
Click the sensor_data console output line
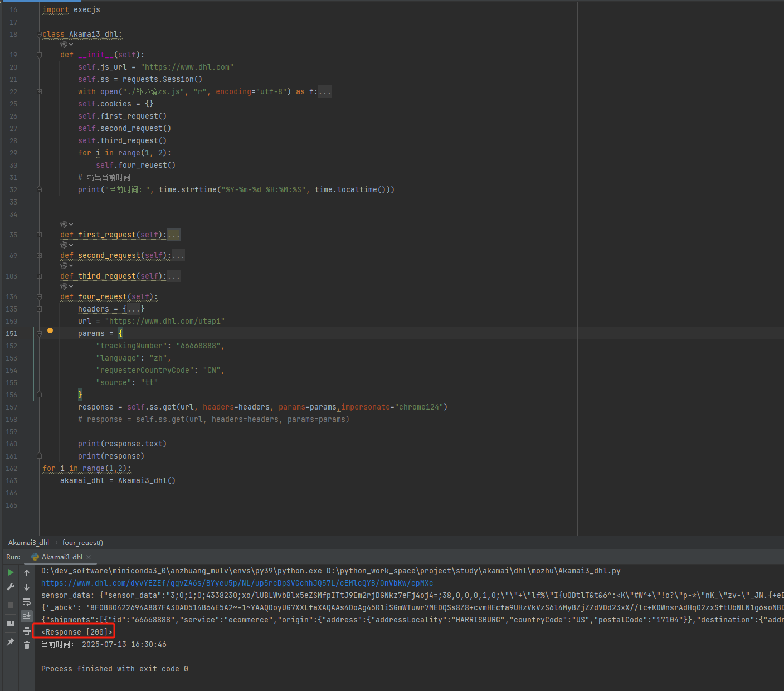point(412,596)
